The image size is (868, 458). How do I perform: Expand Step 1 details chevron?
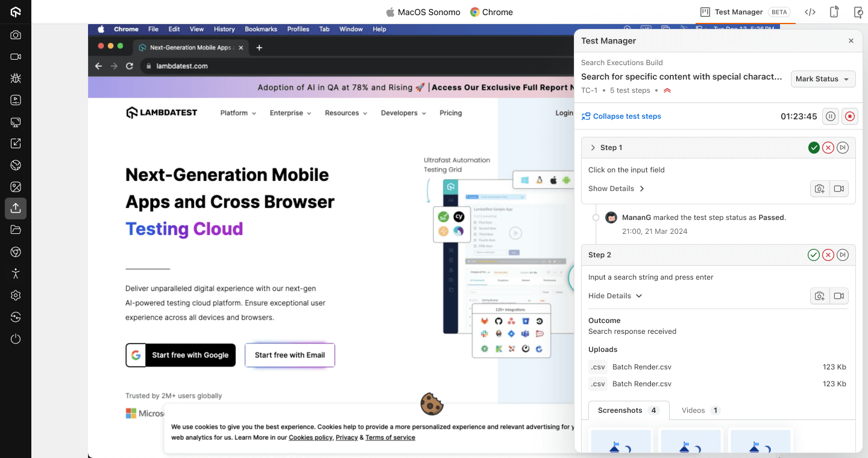[593, 147]
